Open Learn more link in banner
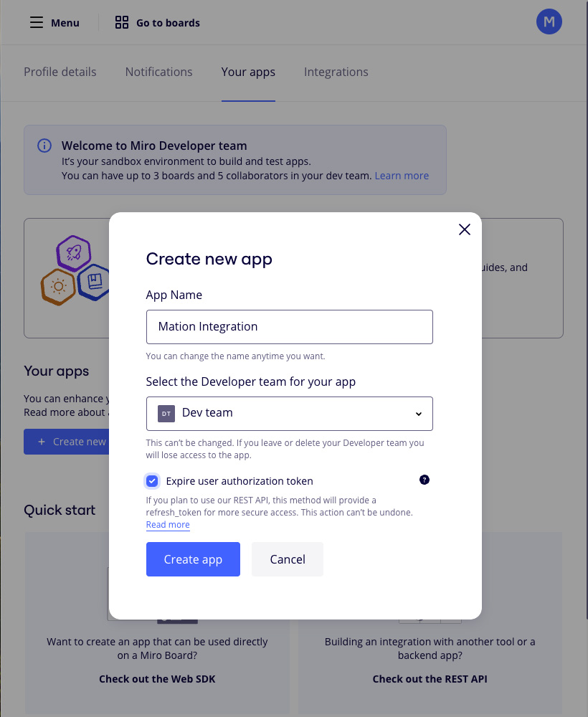The height and width of the screenshot is (717, 588). 402,176
